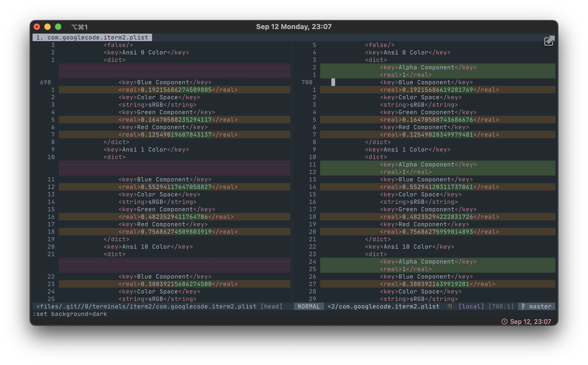The image size is (588, 365).
Task: Click value 0.19215686619281769 in the right pane
Action: [x=438, y=90]
